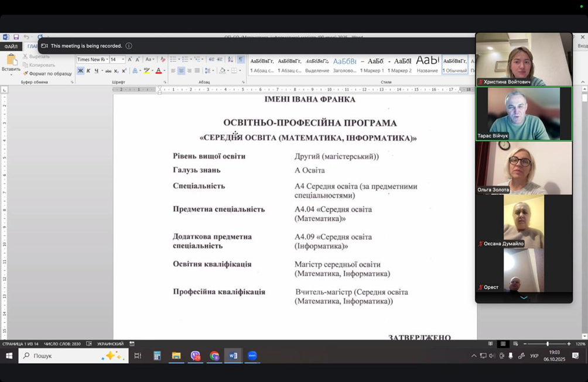Open the font size dropdown showing 14
Viewport: 588px width, 382px height.
pyautogui.click(x=117, y=60)
